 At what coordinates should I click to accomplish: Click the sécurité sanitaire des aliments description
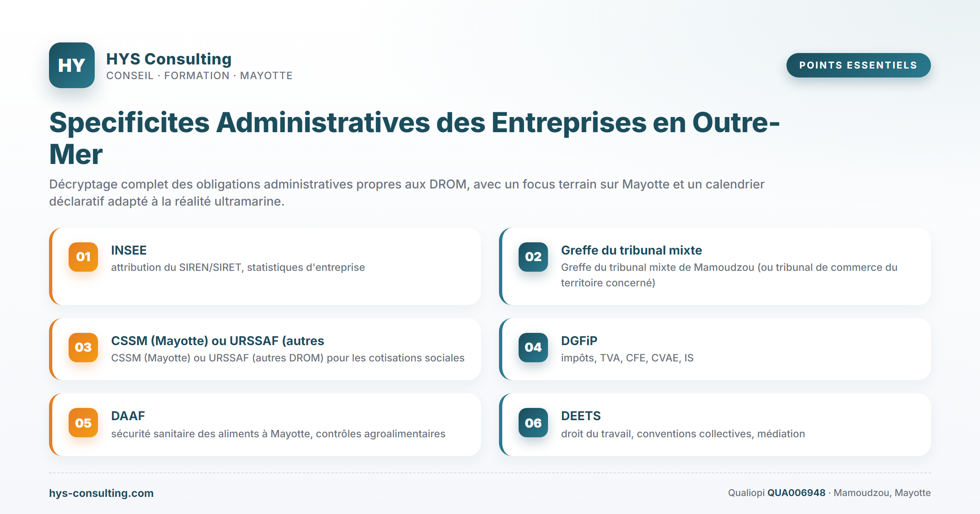point(278,434)
